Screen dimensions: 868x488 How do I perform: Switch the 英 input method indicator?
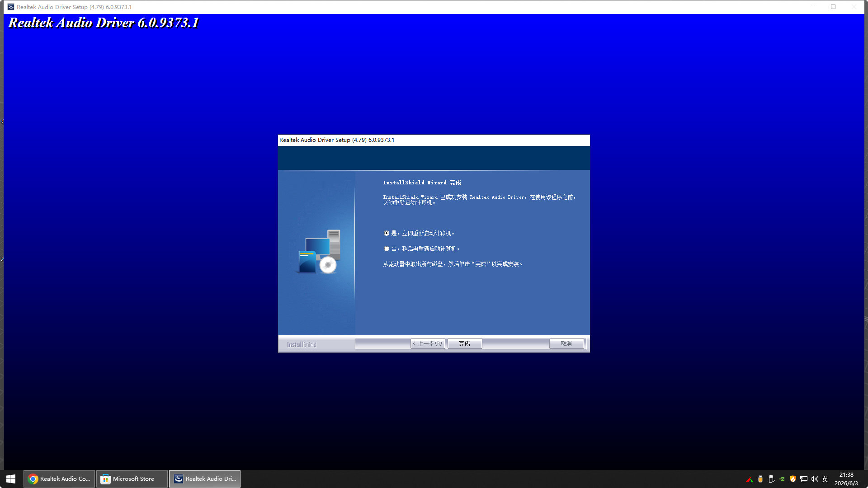click(x=826, y=479)
